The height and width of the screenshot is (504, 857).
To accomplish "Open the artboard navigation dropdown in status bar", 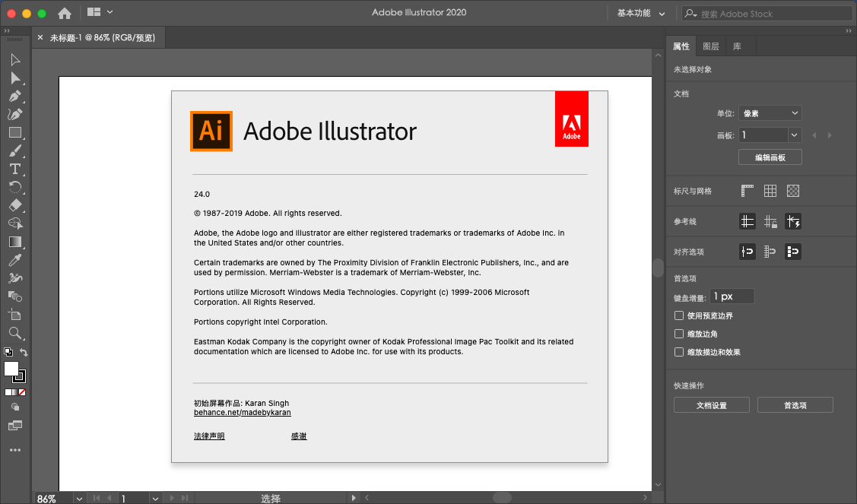I will click(155, 499).
